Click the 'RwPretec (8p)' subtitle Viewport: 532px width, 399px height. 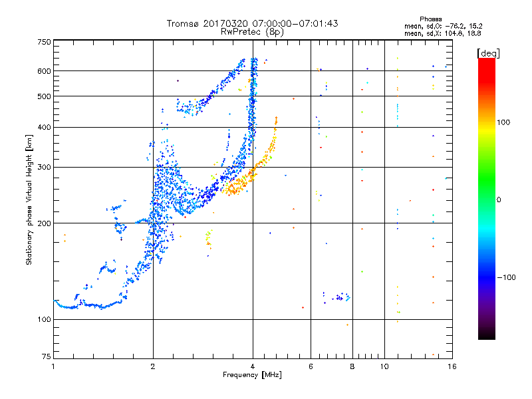coord(252,32)
